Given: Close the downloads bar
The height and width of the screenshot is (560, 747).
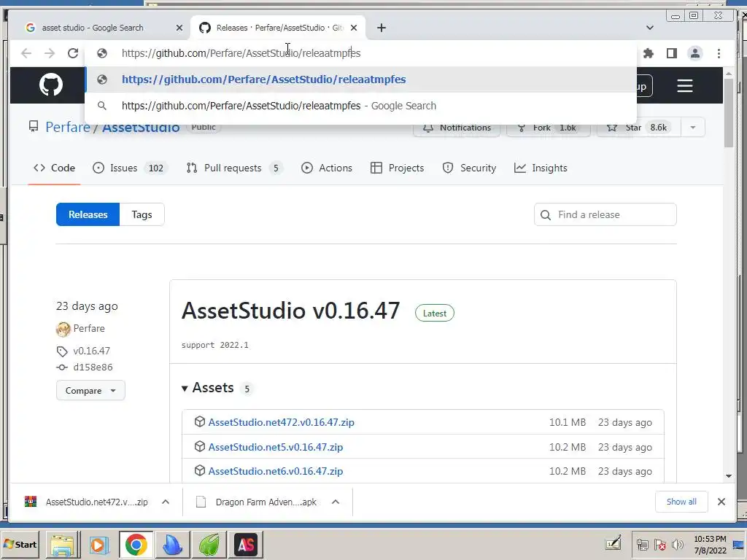Looking at the screenshot, I should [x=721, y=502].
